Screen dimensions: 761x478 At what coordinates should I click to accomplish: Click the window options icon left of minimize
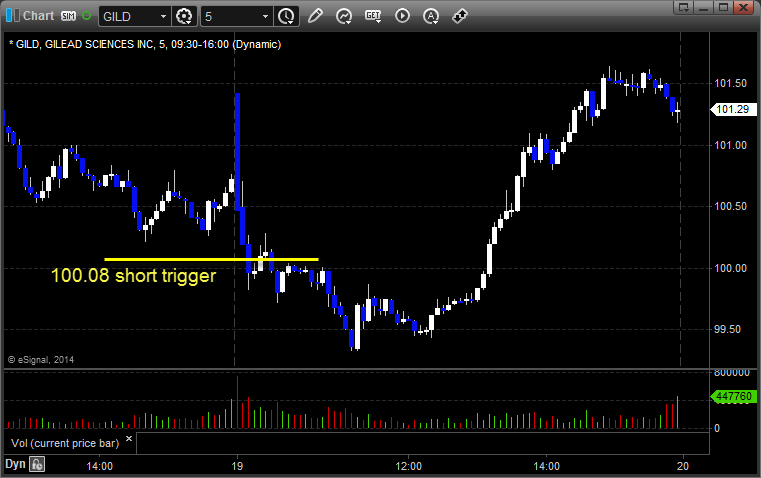684,7
